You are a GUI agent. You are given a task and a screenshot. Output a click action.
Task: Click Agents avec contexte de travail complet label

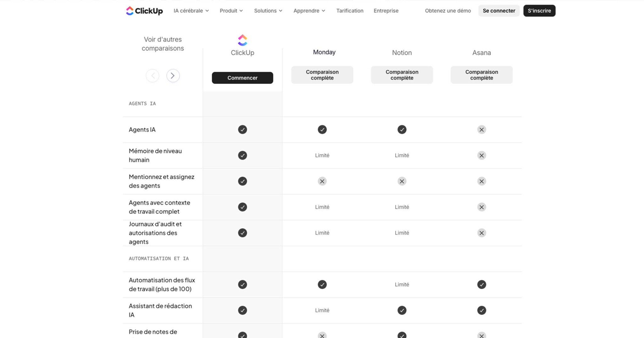pyautogui.click(x=159, y=207)
